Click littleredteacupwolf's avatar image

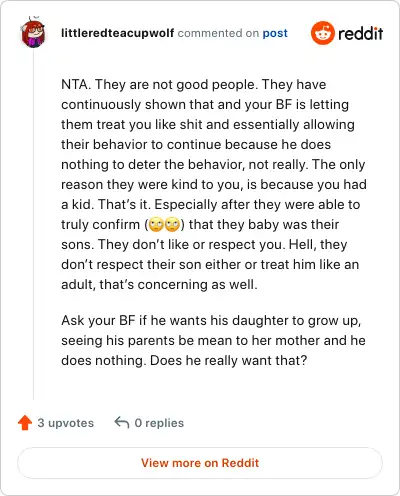(33, 32)
